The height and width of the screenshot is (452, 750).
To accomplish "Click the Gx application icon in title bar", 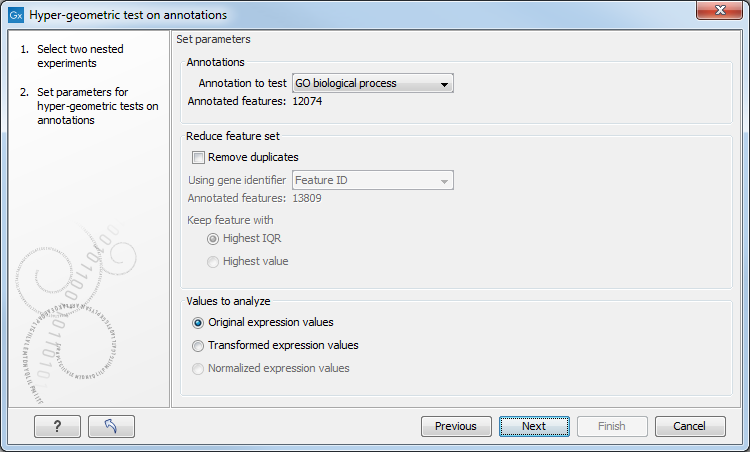I will [15, 15].
